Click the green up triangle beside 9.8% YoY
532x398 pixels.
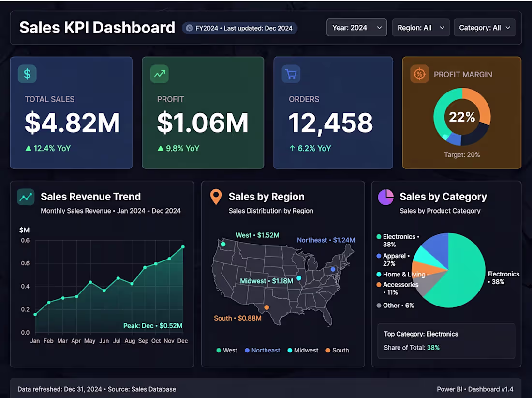click(161, 148)
